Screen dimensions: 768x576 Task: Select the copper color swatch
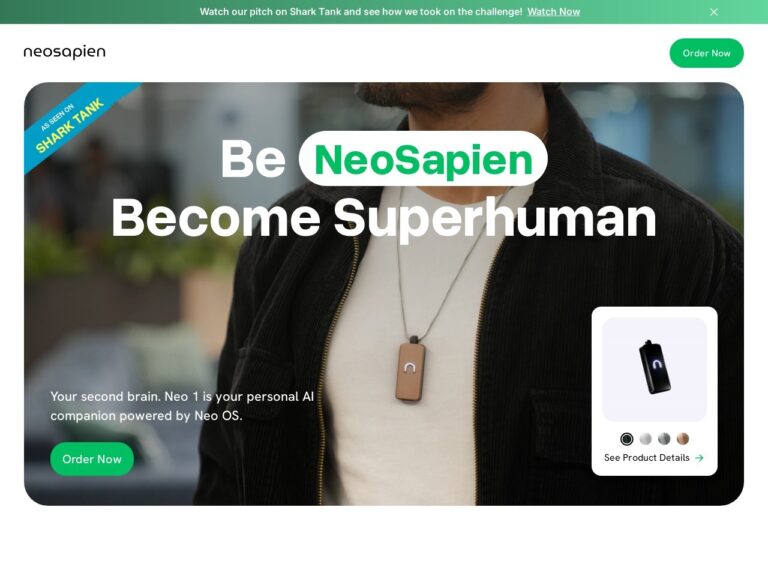[x=683, y=439]
